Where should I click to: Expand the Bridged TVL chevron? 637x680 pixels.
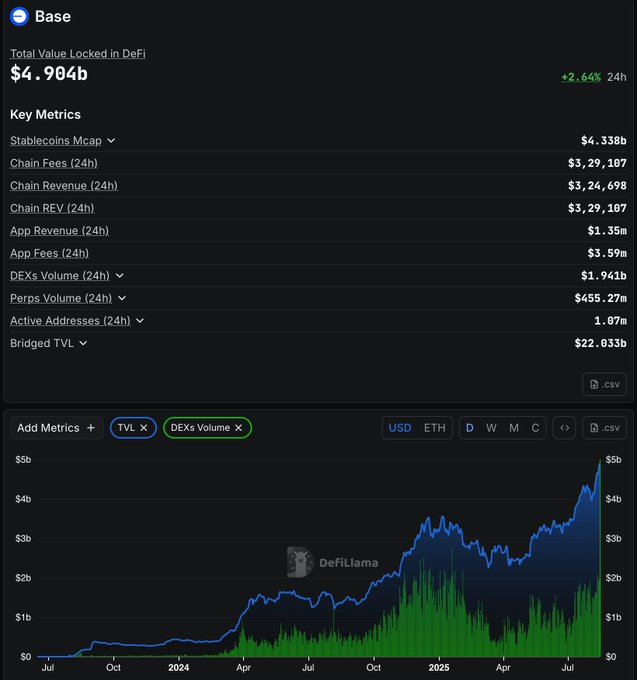tap(83, 343)
